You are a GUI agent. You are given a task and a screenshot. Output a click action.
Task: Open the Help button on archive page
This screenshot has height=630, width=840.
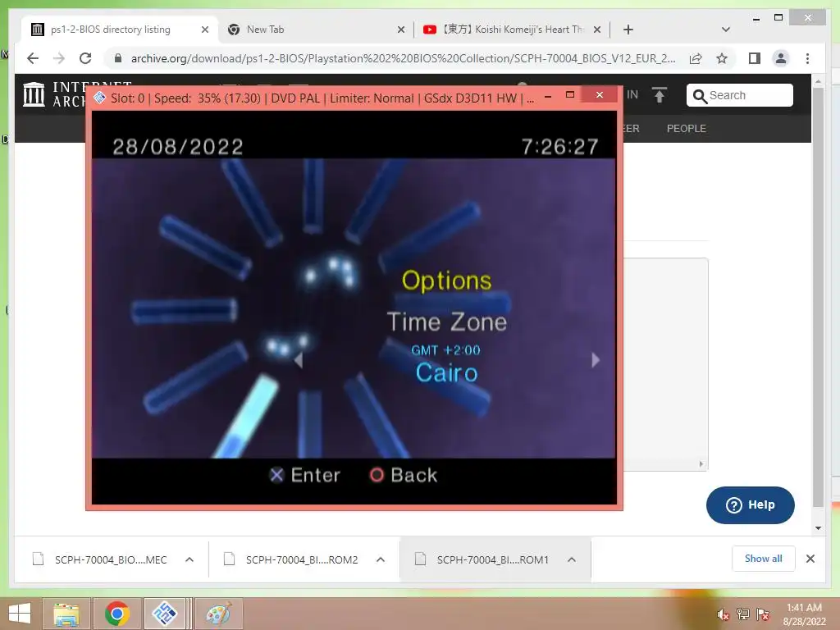coord(750,505)
